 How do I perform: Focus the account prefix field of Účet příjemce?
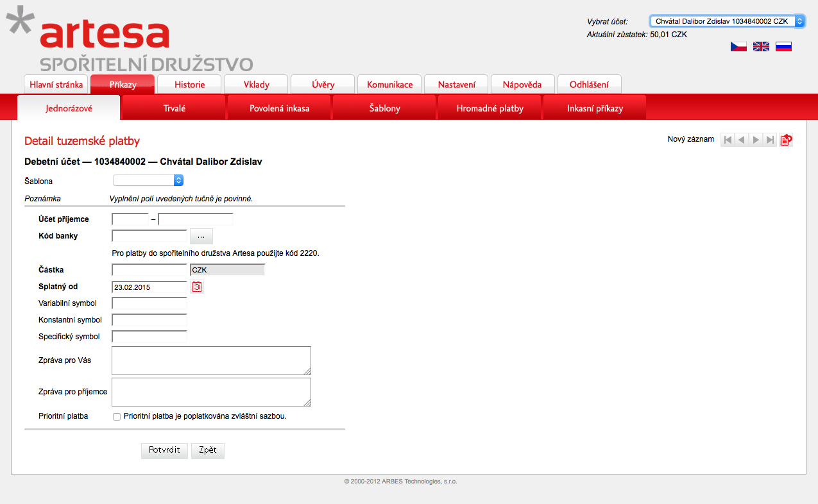(x=130, y=219)
